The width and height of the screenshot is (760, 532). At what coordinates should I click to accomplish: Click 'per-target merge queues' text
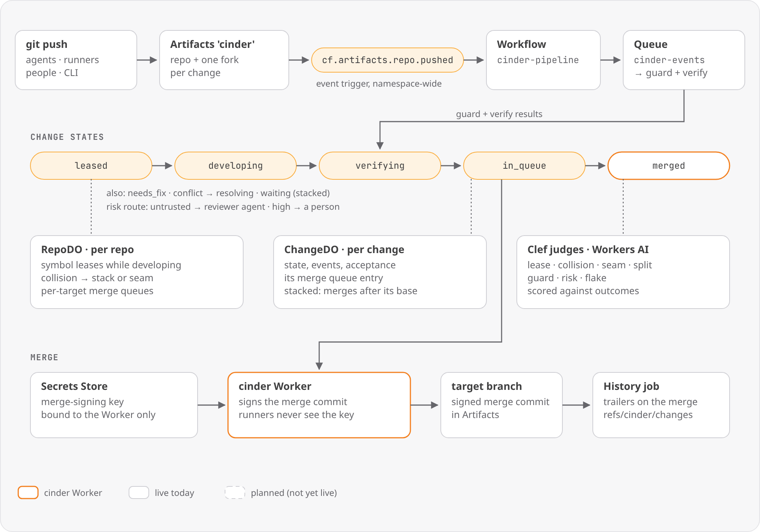[x=97, y=291]
